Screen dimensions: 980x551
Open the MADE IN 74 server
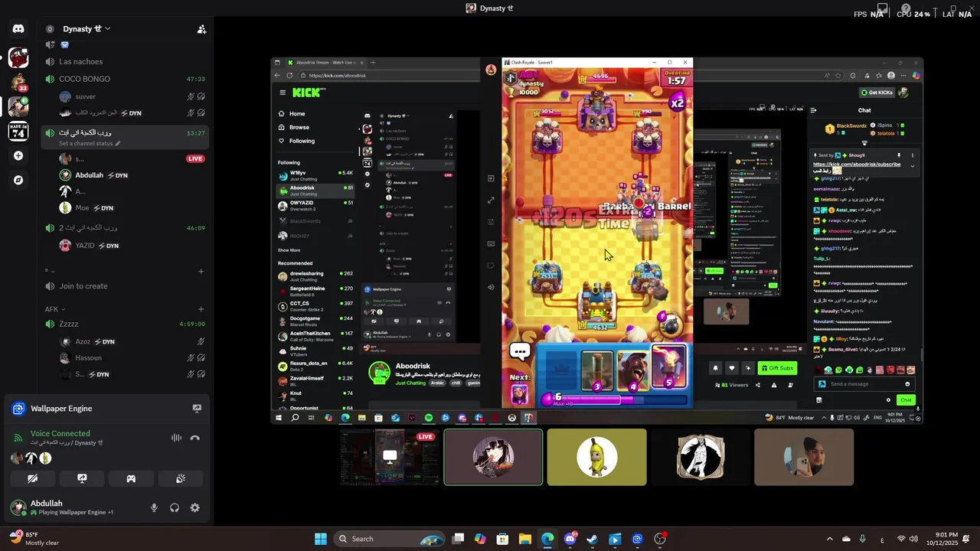pyautogui.click(x=18, y=131)
